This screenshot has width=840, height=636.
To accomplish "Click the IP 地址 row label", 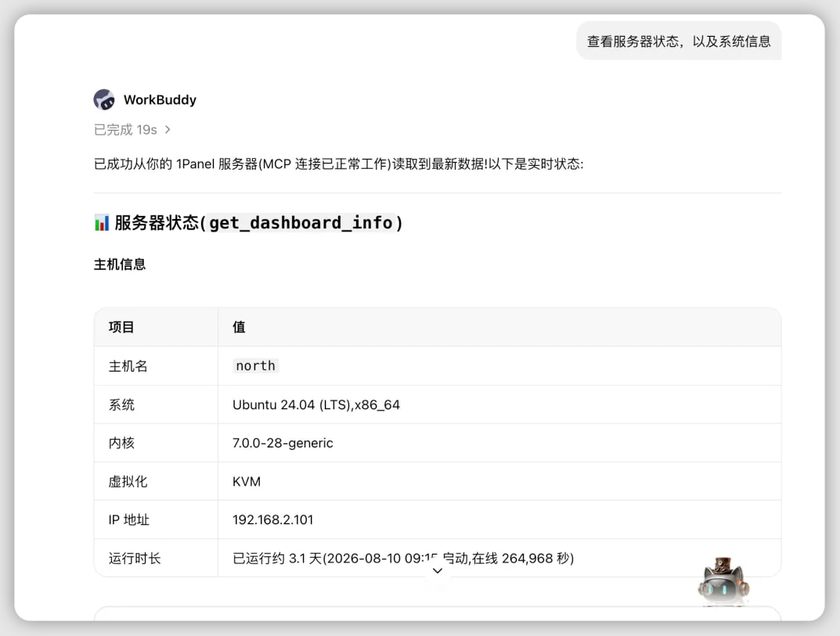I will pyautogui.click(x=128, y=519).
